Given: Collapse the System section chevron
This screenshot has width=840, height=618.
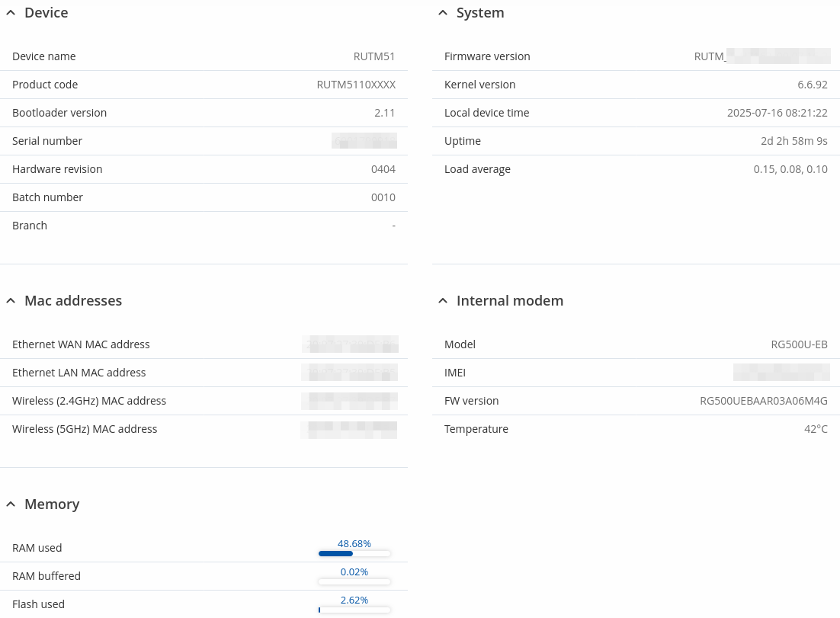Looking at the screenshot, I should [443, 13].
